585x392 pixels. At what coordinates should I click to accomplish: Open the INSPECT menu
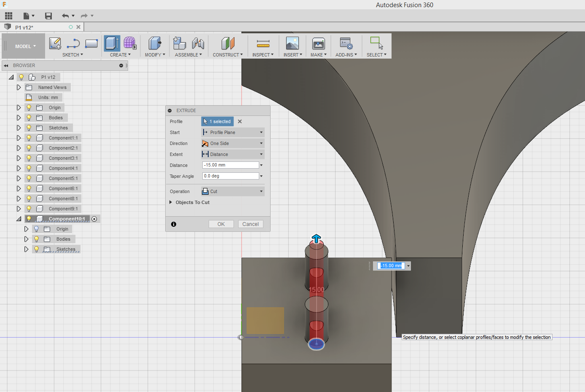coord(263,55)
